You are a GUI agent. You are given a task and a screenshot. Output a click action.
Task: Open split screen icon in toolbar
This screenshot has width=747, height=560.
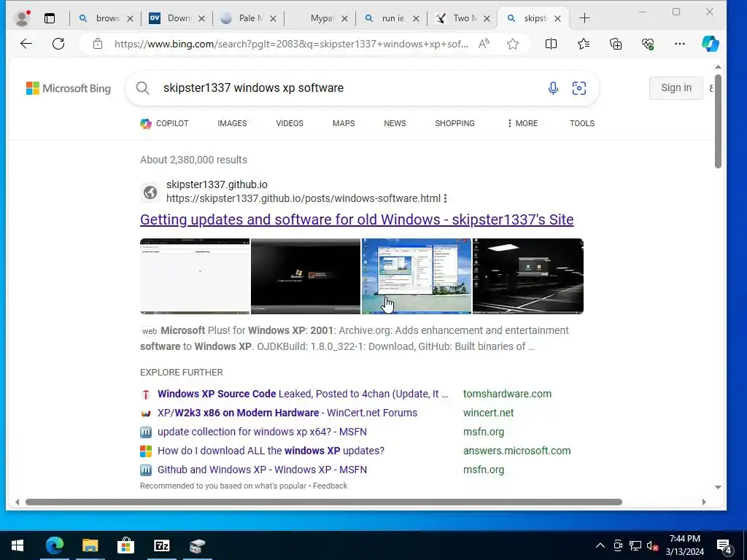point(551,44)
